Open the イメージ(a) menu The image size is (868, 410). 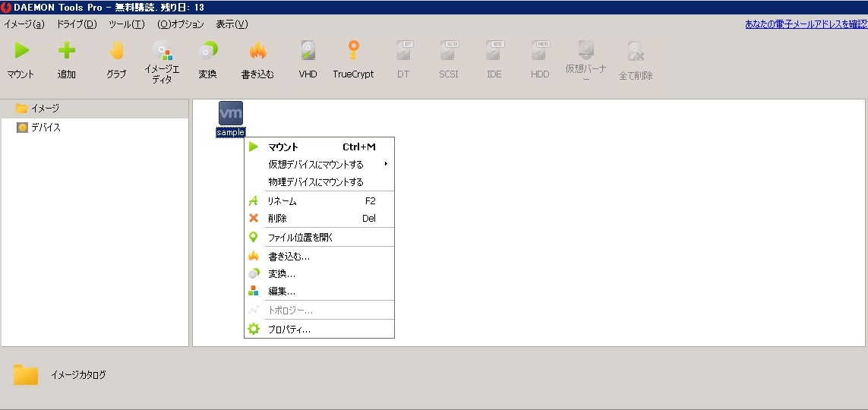click(x=24, y=24)
